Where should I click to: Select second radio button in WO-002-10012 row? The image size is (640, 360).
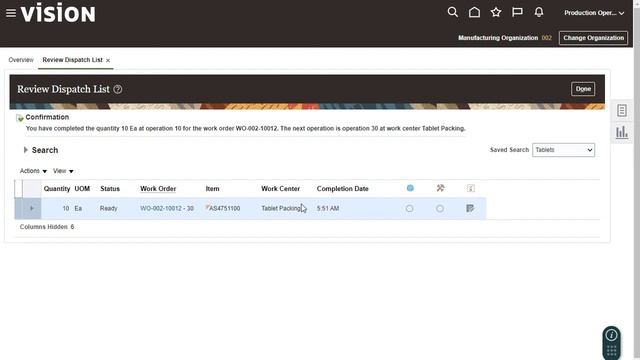click(x=440, y=209)
